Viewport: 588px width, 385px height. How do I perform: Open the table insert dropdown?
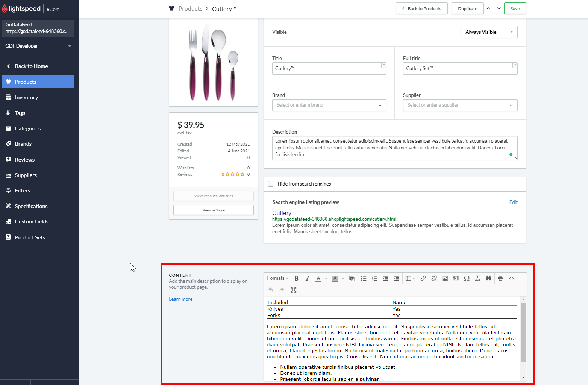(x=410, y=278)
